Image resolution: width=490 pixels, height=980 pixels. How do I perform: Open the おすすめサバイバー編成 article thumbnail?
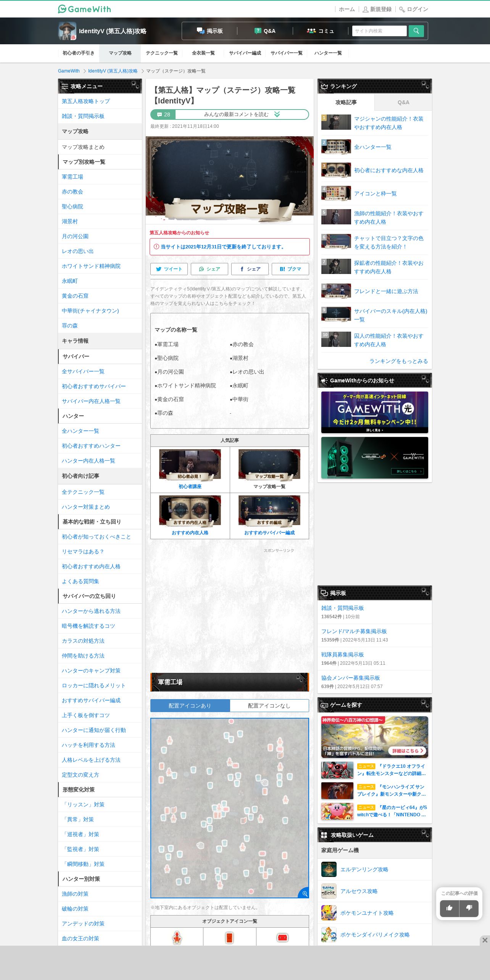269,511
